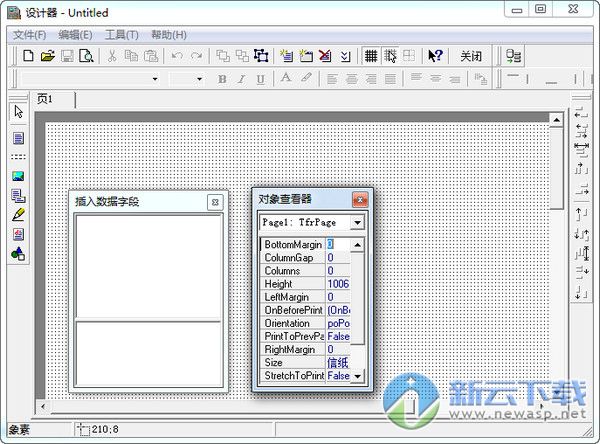Viewport: 600px width, 444px height.
Task: Open the font name dropdown
Action: coord(155,79)
